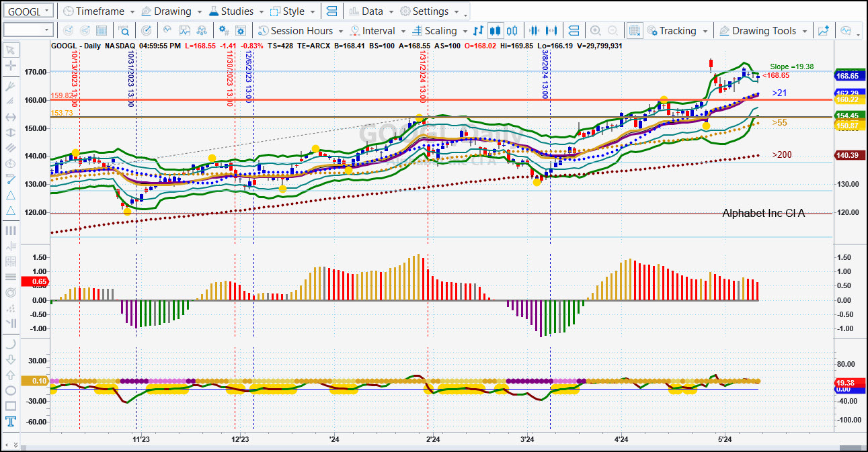This screenshot has width=868, height=452.
Task: Click the Alphabet Inc Cl A label
Action: point(763,213)
